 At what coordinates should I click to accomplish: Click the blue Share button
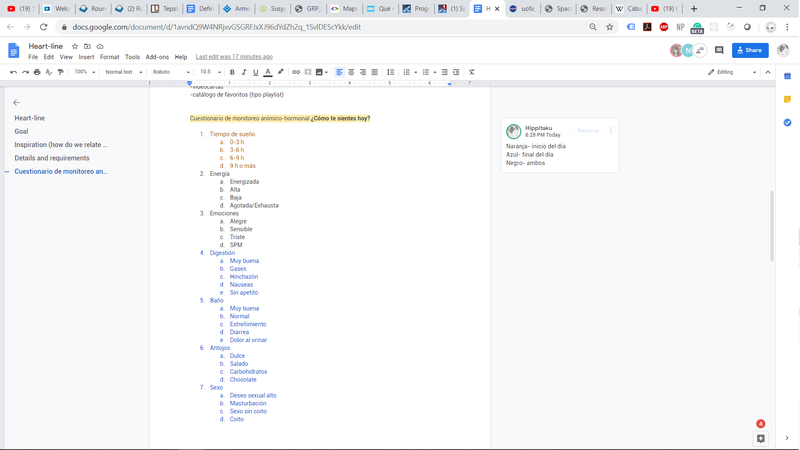[x=750, y=50]
